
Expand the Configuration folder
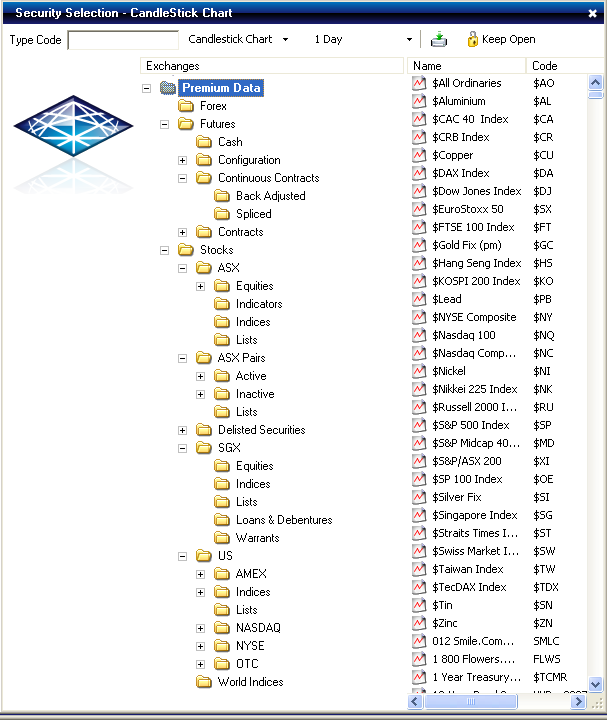(182, 160)
